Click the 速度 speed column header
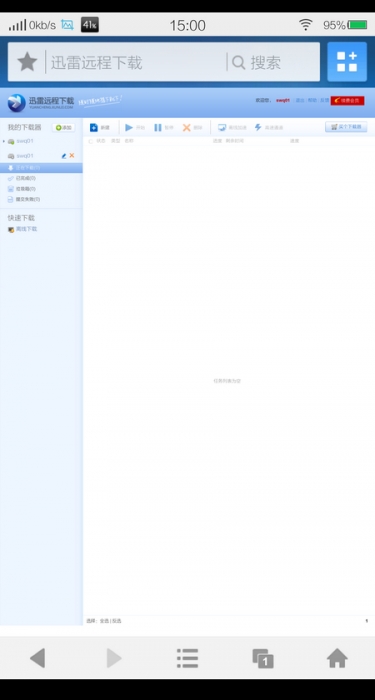The width and height of the screenshot is (375, 700). click(295, 141)
